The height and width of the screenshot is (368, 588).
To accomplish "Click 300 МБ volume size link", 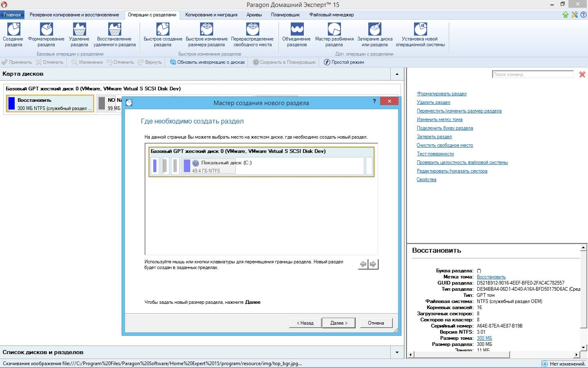I will tap(484, 338).
